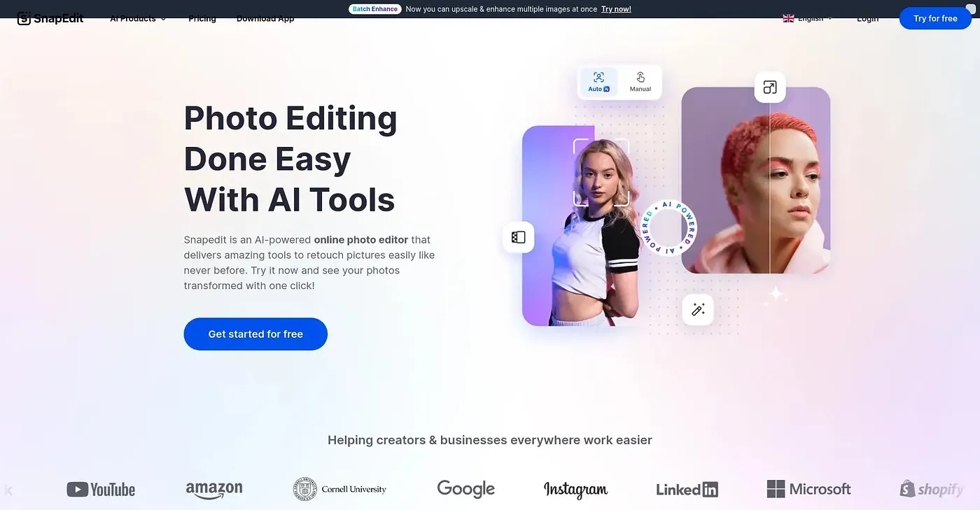Click the circular AI Powered badge
This screenshot has width=980, height=510.
[x=668, y=228]
